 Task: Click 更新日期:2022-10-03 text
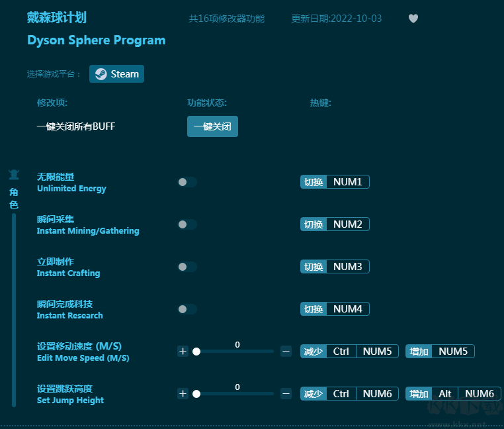click(336, 19)
